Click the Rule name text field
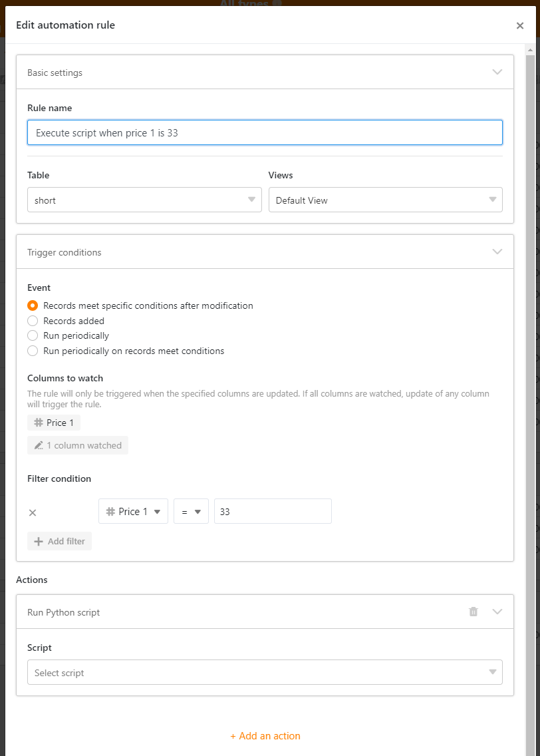 (x=265, y=133)
